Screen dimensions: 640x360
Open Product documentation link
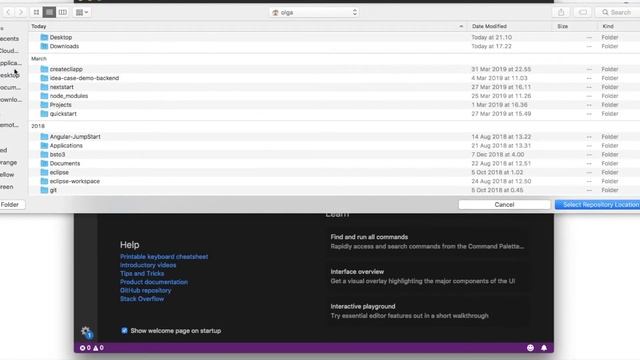click(x=154, y=282)
